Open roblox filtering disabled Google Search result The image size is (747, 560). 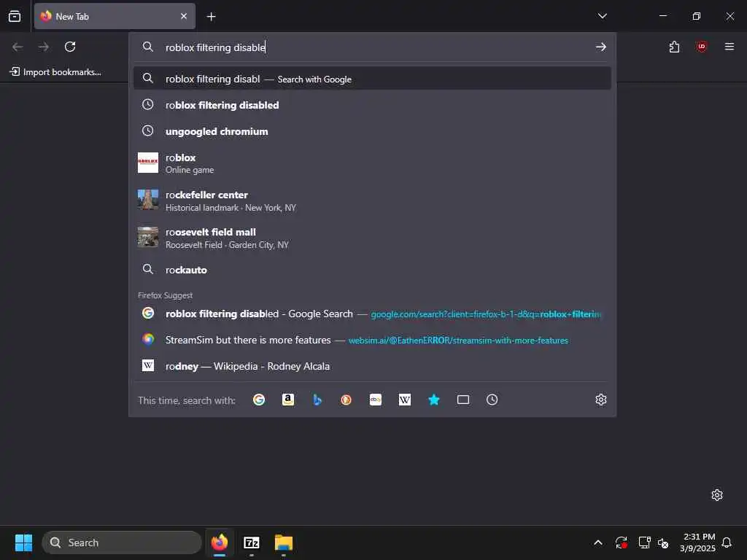point(372,314)
